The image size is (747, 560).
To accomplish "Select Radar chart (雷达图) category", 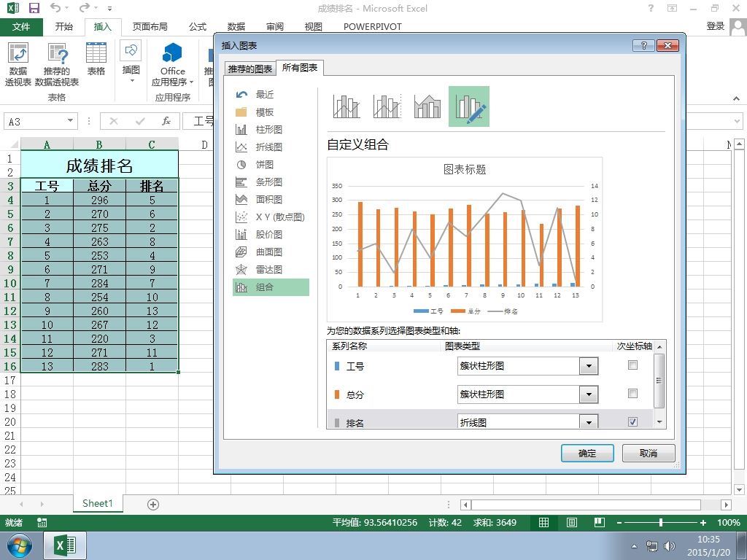I will 271,270.
